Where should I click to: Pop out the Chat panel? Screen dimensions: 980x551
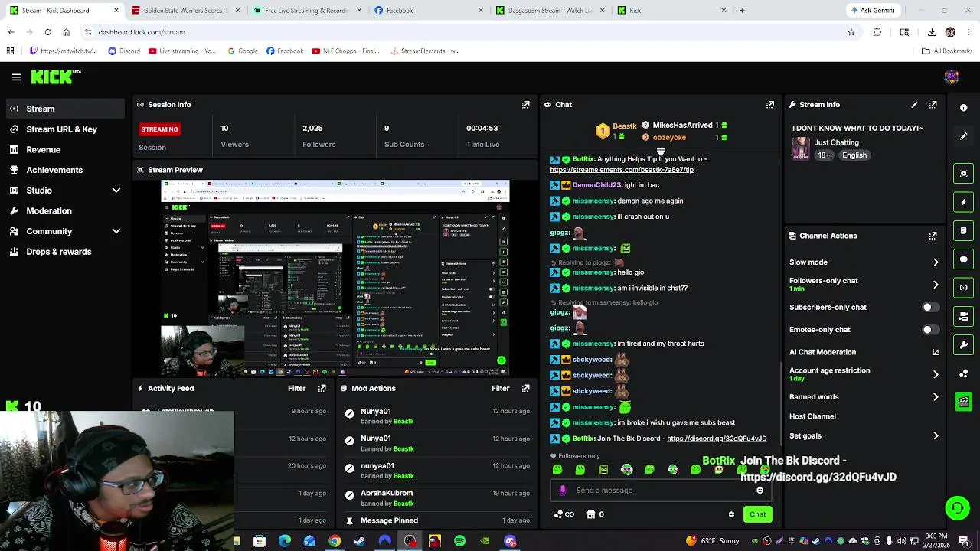click(770, 105)
